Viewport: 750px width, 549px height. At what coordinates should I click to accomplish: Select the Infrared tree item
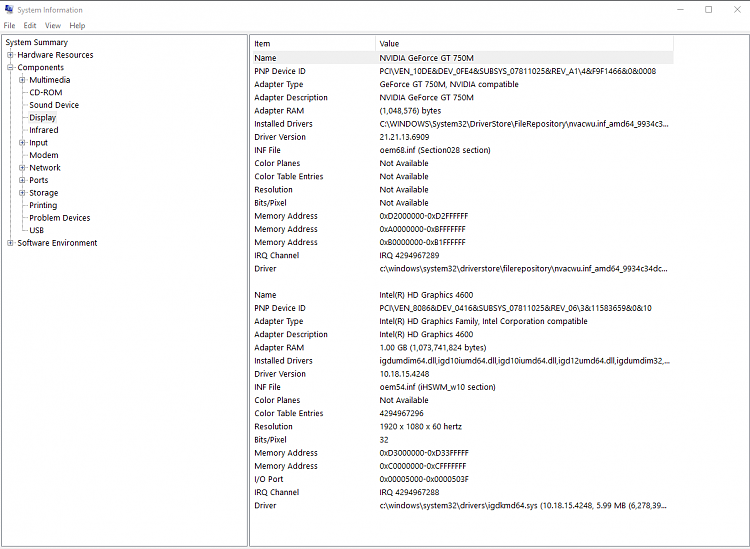click(44, 130)
